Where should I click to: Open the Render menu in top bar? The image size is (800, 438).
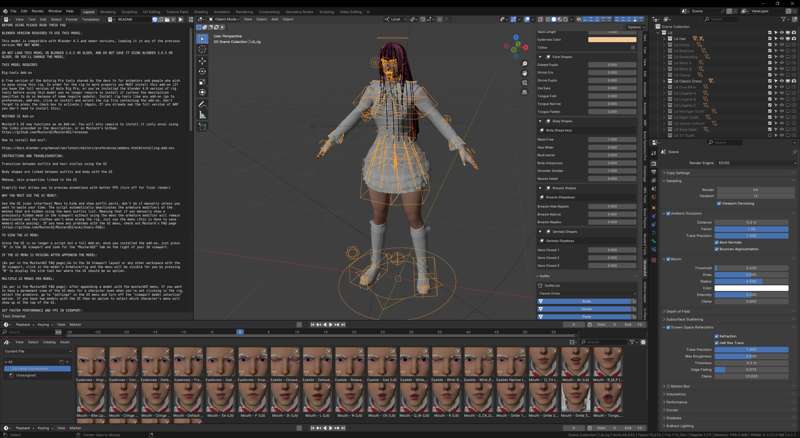38,11
